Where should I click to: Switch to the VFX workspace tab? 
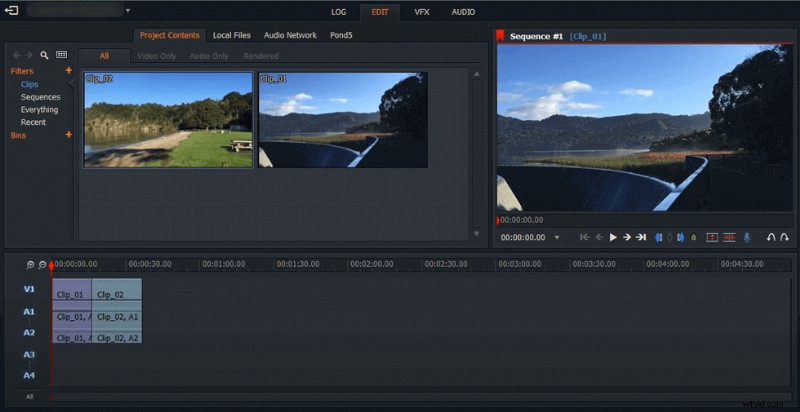click(421, 12)
